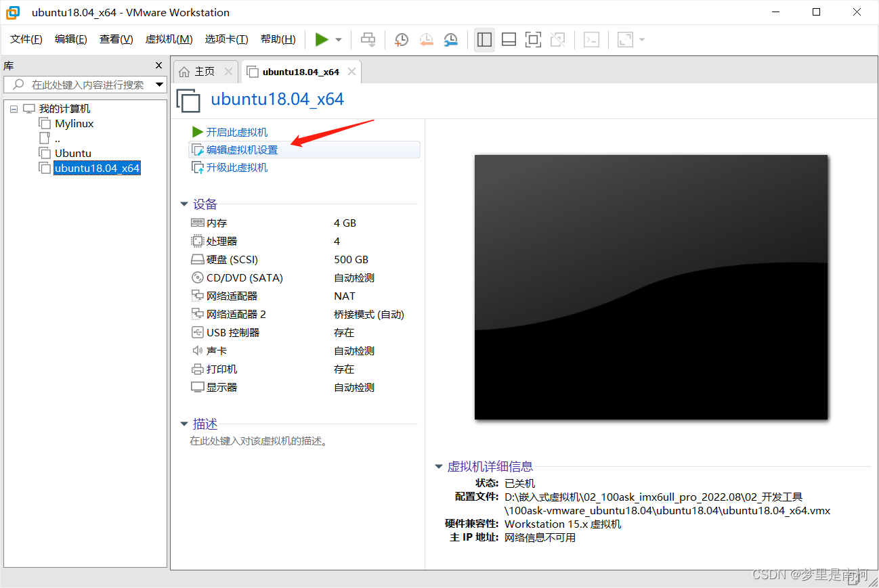Take a snapshot with the clock-plus icon
879x588 pixels.
[x=402, y=40]
